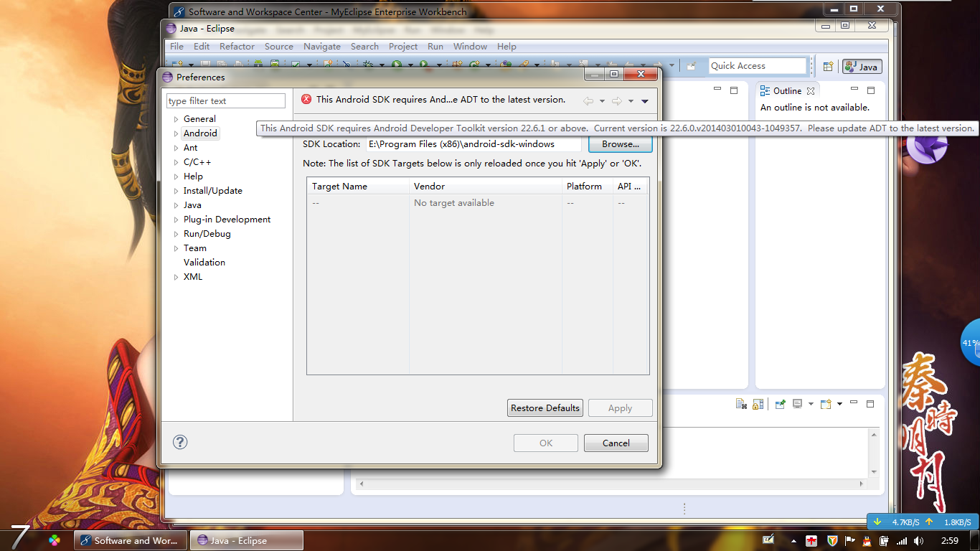Open the QQ penguin tray icon
Viewport: 980px width, 551px height.
pyautogui.click(x=866, y=541)
